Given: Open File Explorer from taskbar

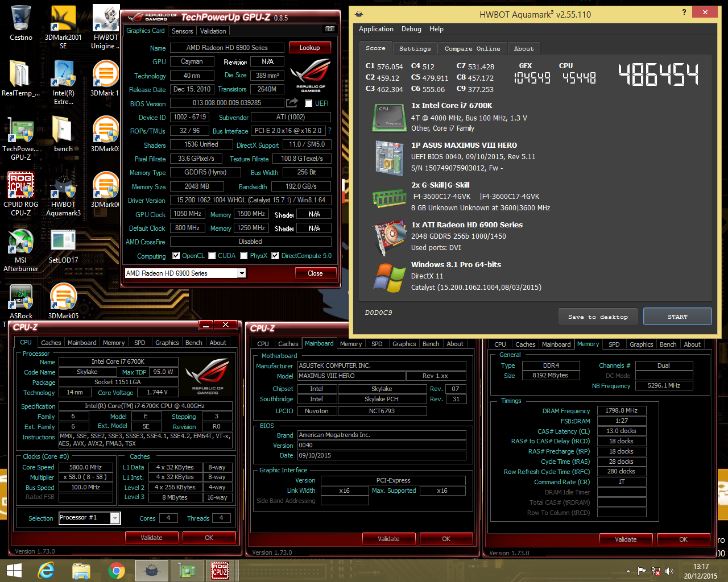Looking at the screenshot, I should click(81, 571).
